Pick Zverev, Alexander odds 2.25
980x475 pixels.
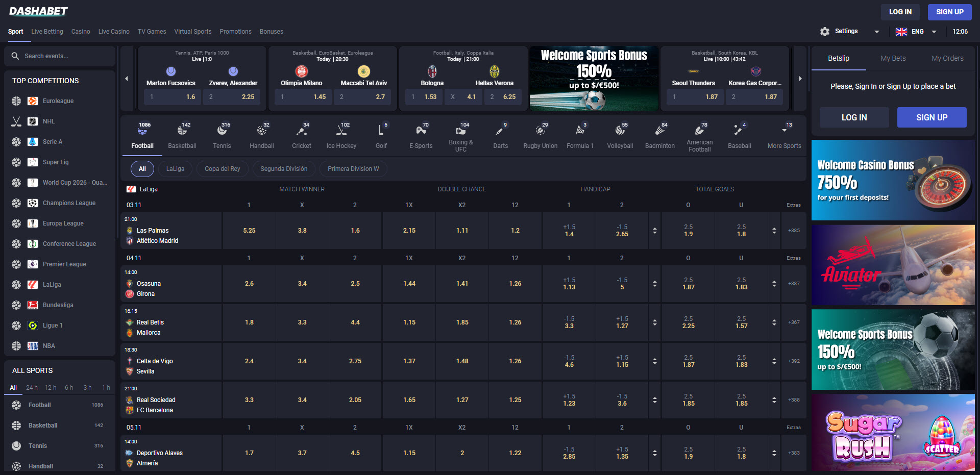[232, 97]
